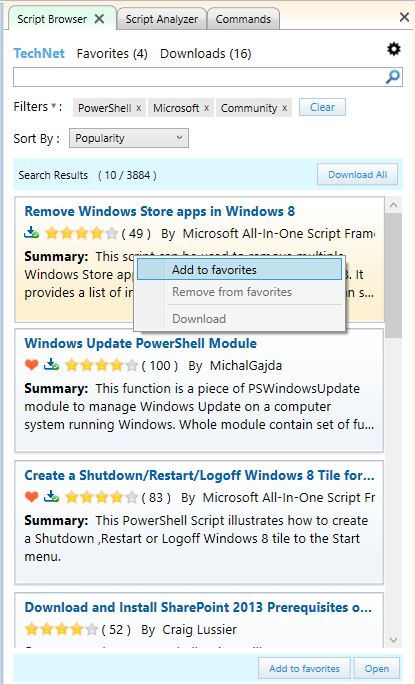Open the settings gear icon

click(x=394, y=49)
